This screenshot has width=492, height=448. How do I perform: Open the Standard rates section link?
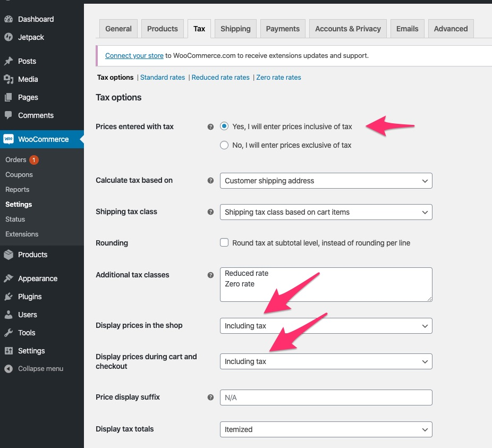click(x=163, y=77)
